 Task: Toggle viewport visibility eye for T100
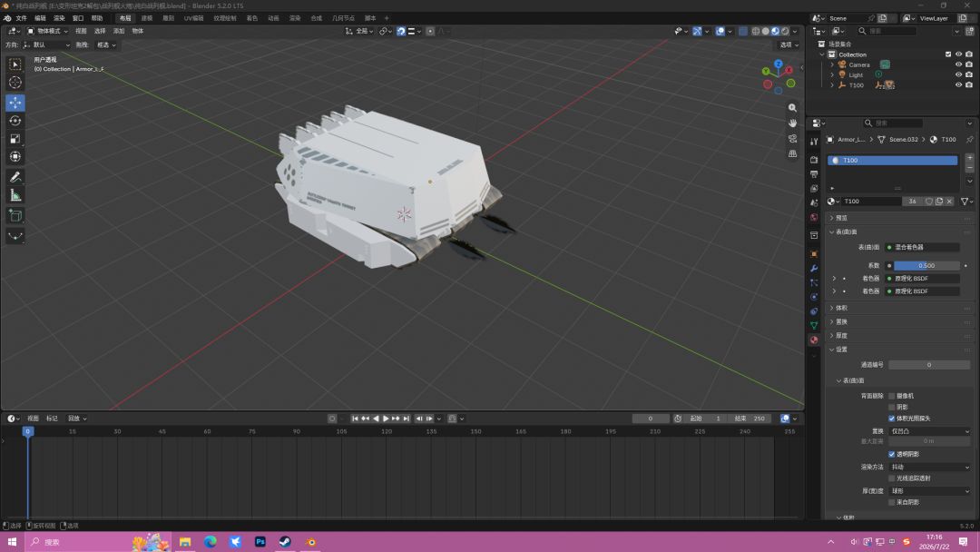coord(958,85)
